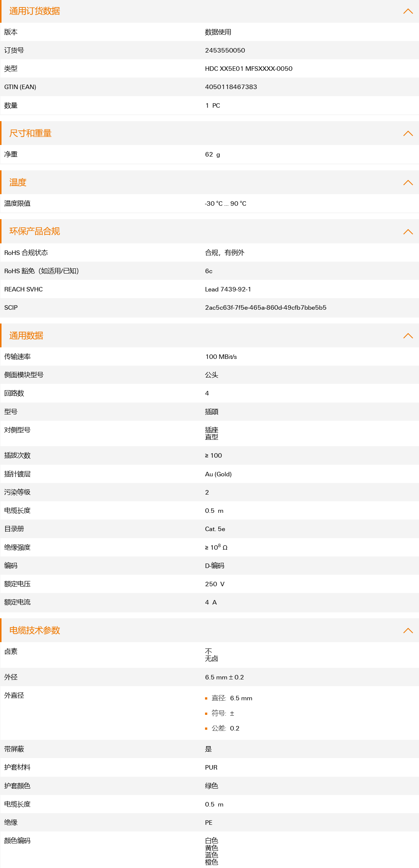The width and height of the screenshot is (419, 868).
Task: Click the 通用订货数据 section heading
Action: click(35, 11)
